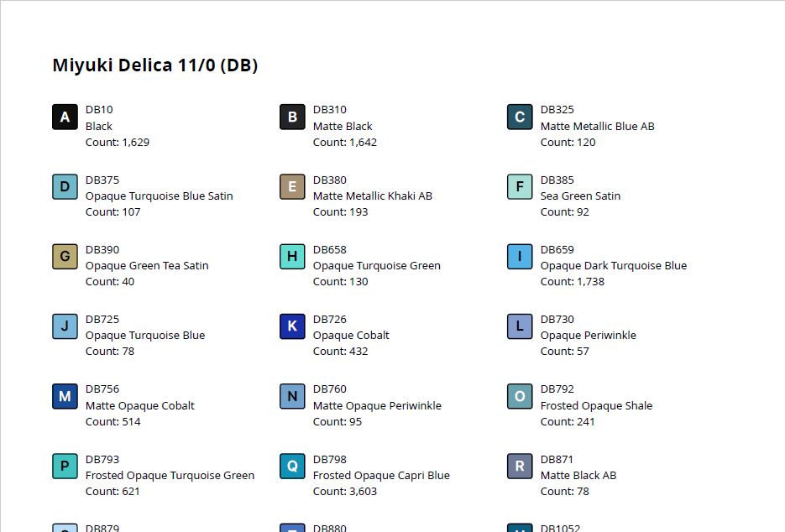This screenshot has height=532, width=785.
Task: Click the Count: 107 value
Action: coord(113,211)
